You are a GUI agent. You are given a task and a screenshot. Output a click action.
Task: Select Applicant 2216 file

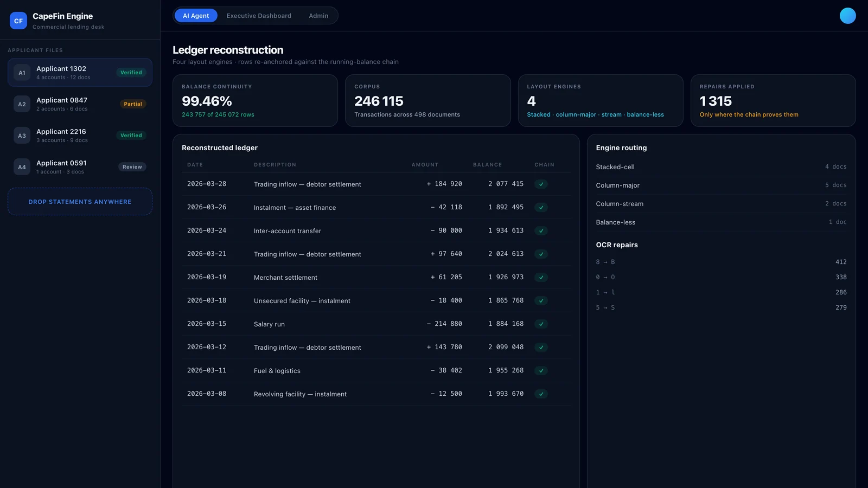pos(80,136)
